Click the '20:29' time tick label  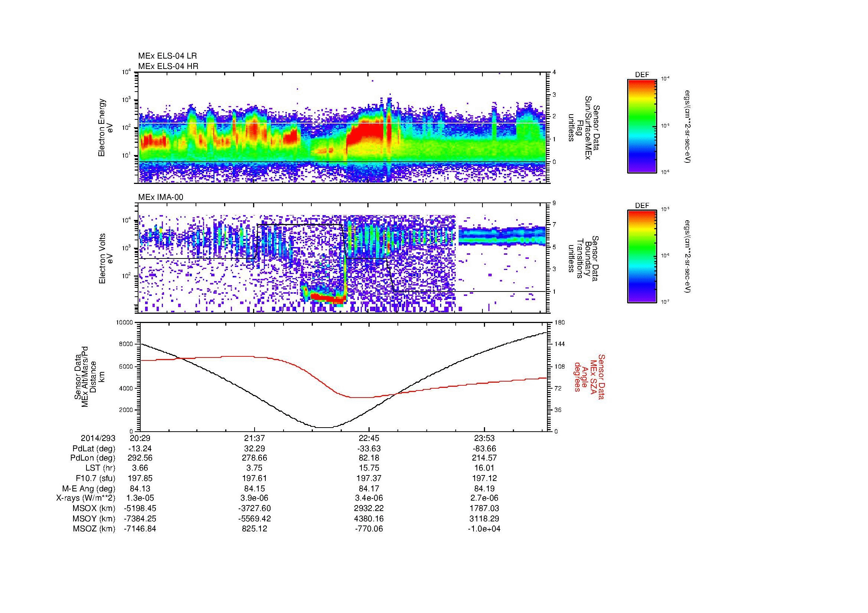point(140,438)
